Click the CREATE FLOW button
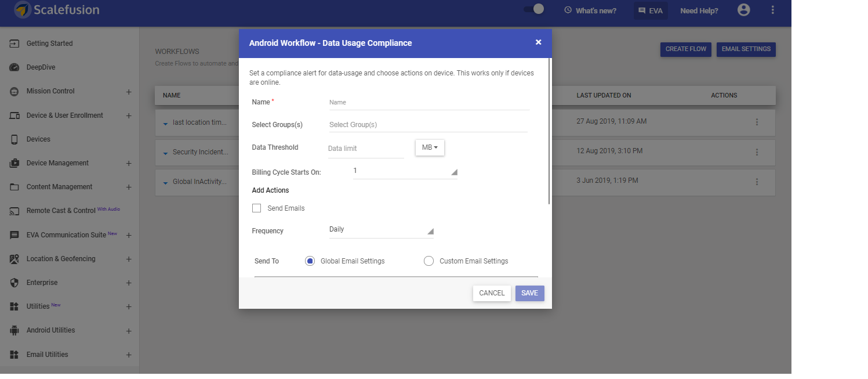 (686, 49)
